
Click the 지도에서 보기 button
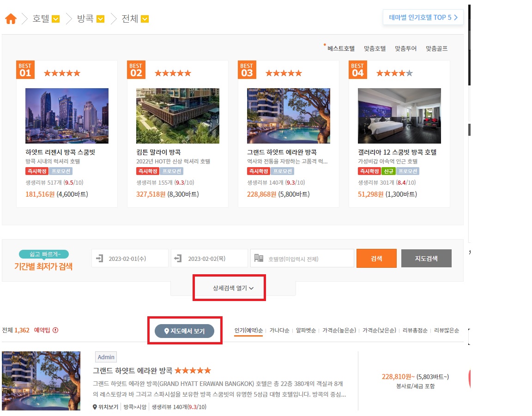pyautogui.click(x=185, y=331)
